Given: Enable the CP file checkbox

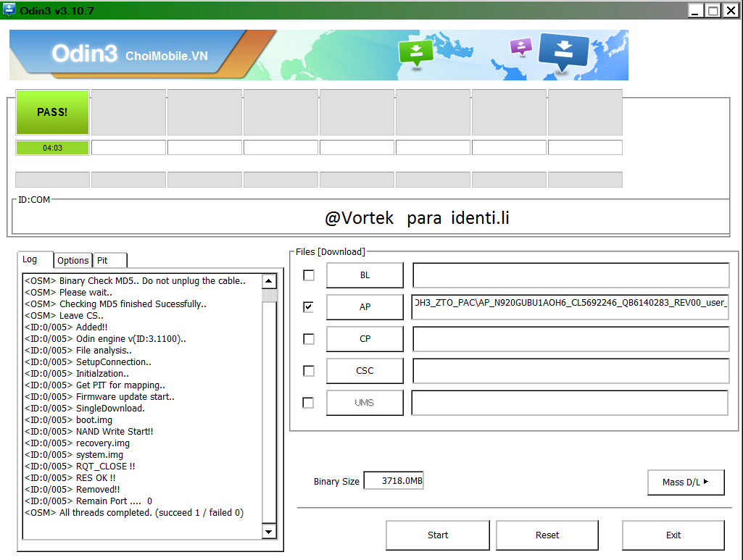Looking at the screenshot, I should coord(309,339).
